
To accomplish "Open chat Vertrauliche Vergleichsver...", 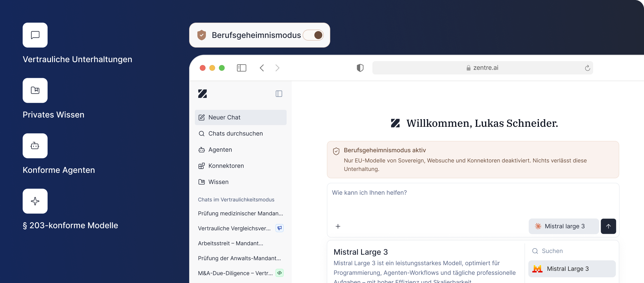I will click(234, 228).
